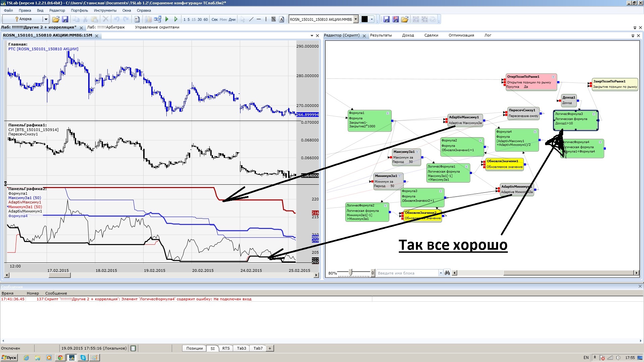Open the Алорка data source dropdown
Screen dimensions: 644x362
tap(46, 19)
